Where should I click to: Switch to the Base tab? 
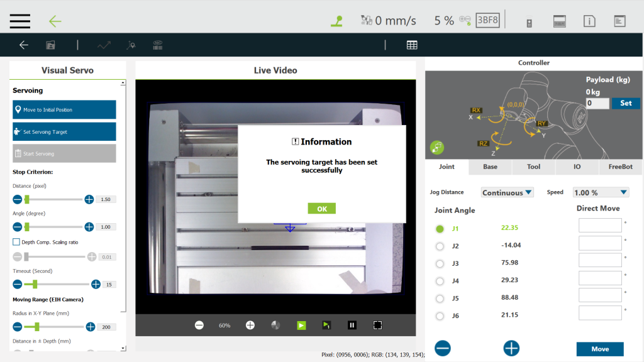pos(490,167)
